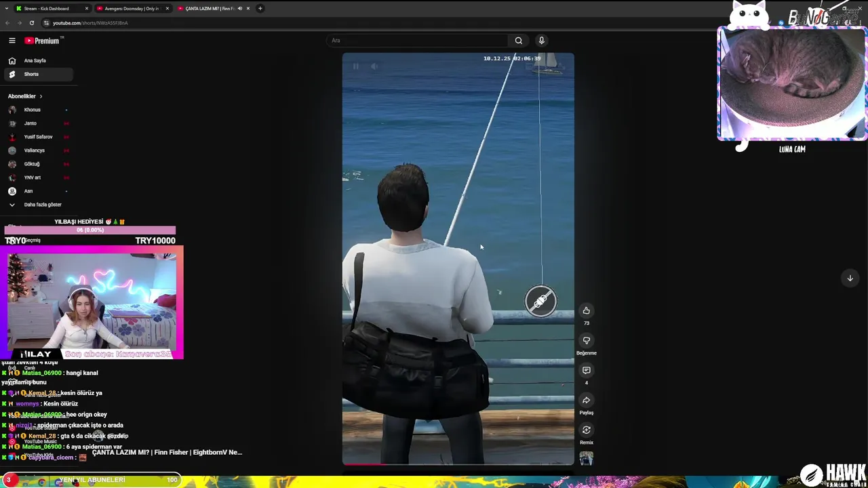Open the channel thumbnail below Remix
Image resolution: width=868 pixels, height=488 pixels.
click(587, 459)
